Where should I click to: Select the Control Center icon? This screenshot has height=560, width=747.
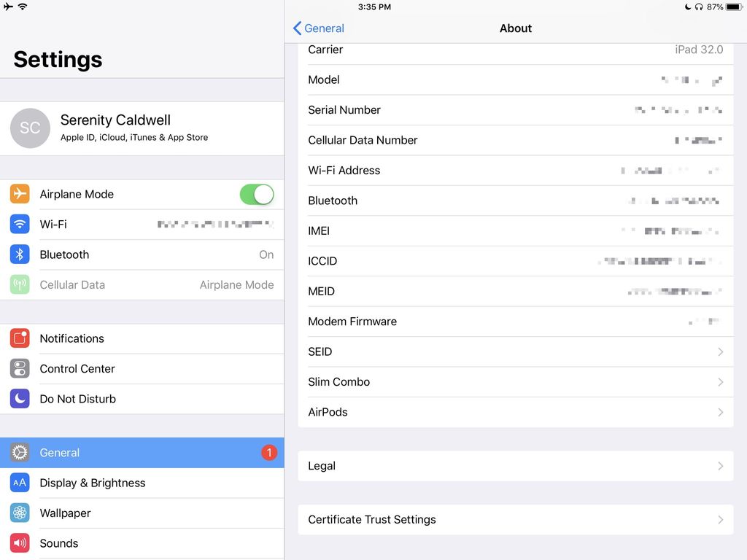pyautogui.click(x=18, y=368)
